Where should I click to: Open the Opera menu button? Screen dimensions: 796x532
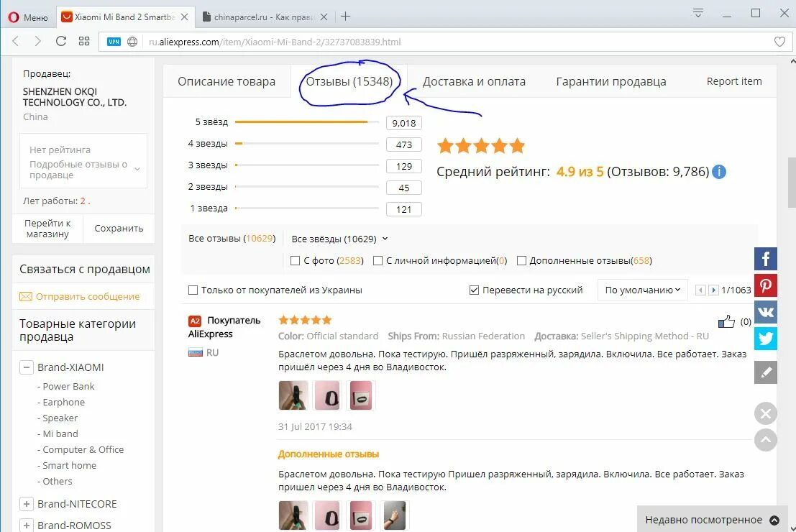[x=28, y=17]
